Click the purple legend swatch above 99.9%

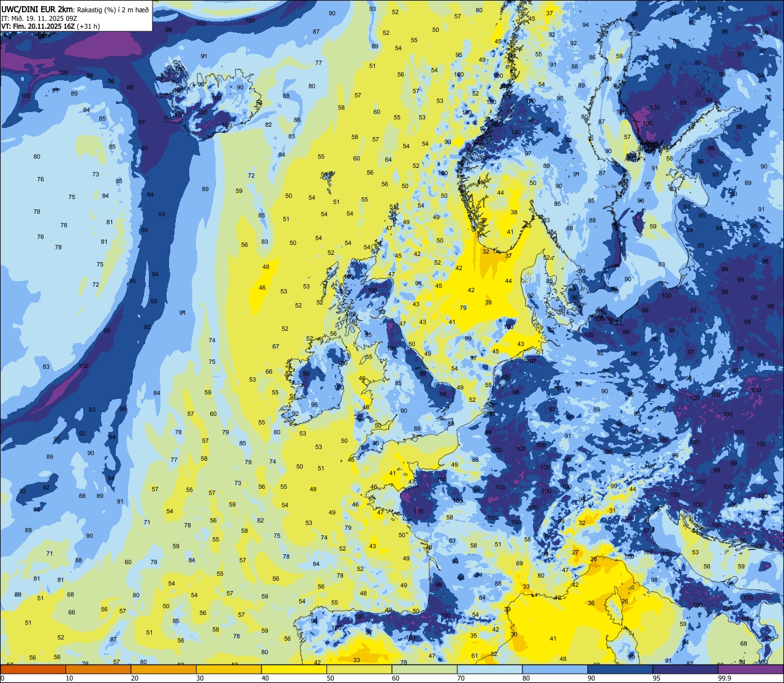click(750, 670)
